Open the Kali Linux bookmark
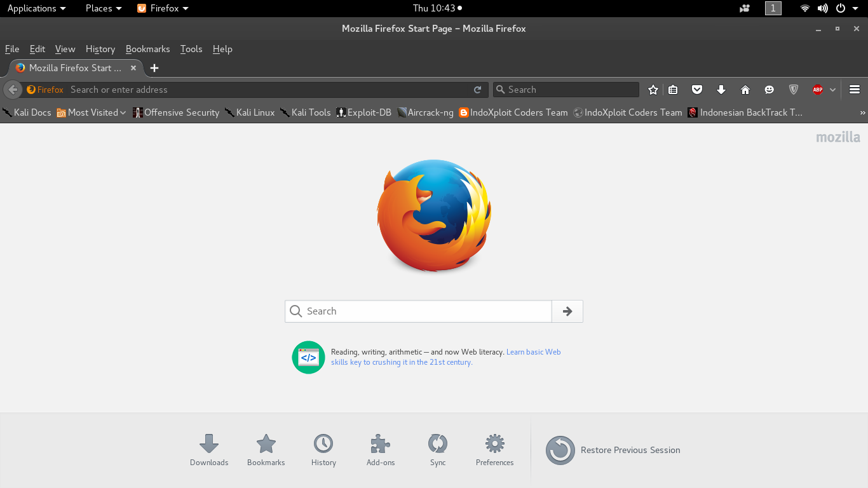This screenshot has height=488, width=868. click(249, 112)
